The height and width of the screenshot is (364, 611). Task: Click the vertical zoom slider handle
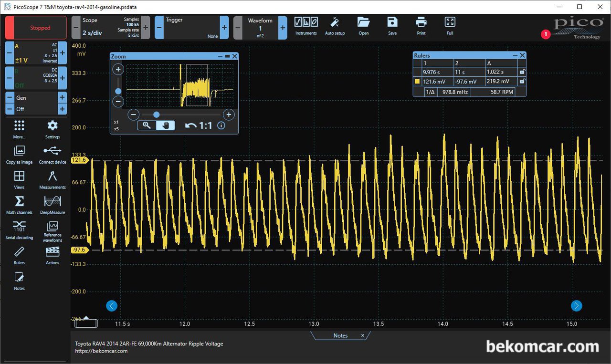(118, 91)
